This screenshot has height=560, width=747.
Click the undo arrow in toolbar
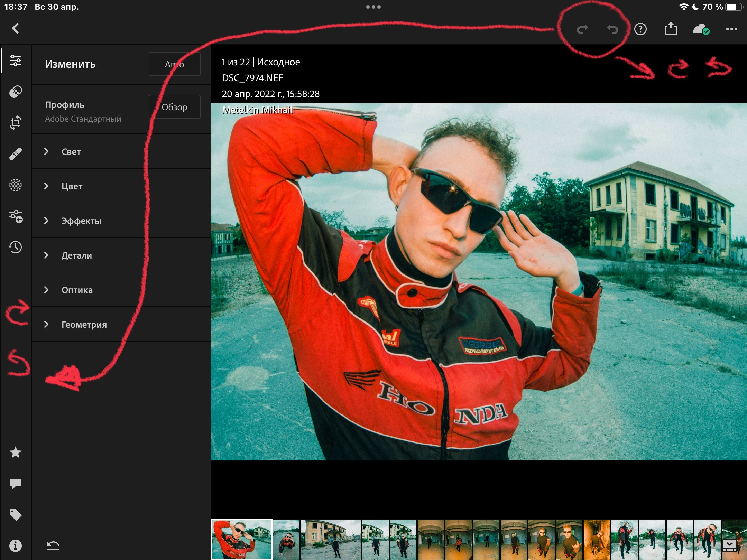612,29
